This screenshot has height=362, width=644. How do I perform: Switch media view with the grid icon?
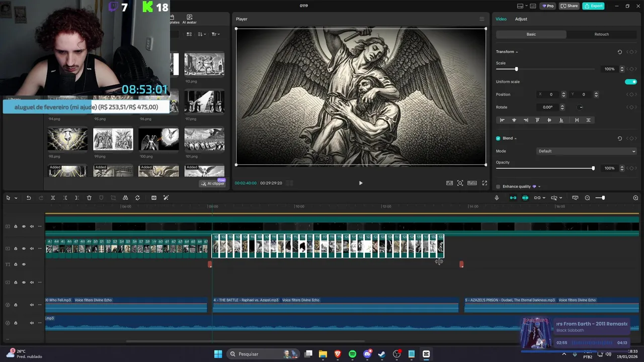[189, 34]
